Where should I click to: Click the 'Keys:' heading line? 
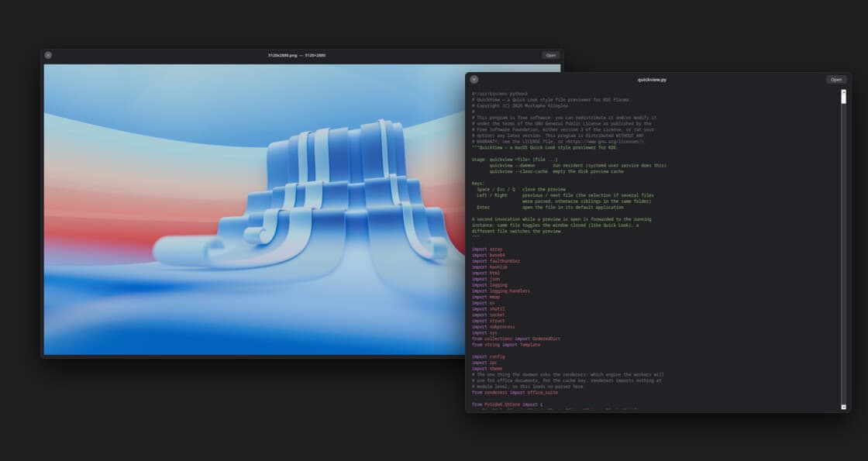[477, 183]
